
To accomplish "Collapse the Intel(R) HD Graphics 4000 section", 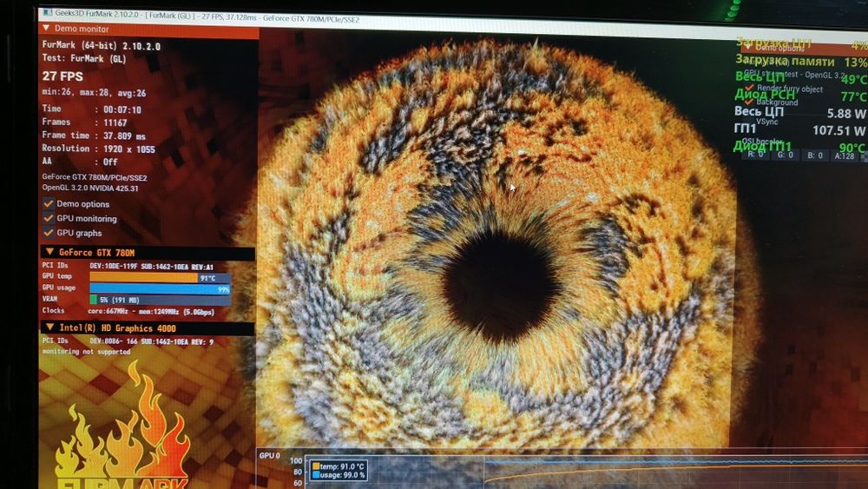I will click(49, 327).
